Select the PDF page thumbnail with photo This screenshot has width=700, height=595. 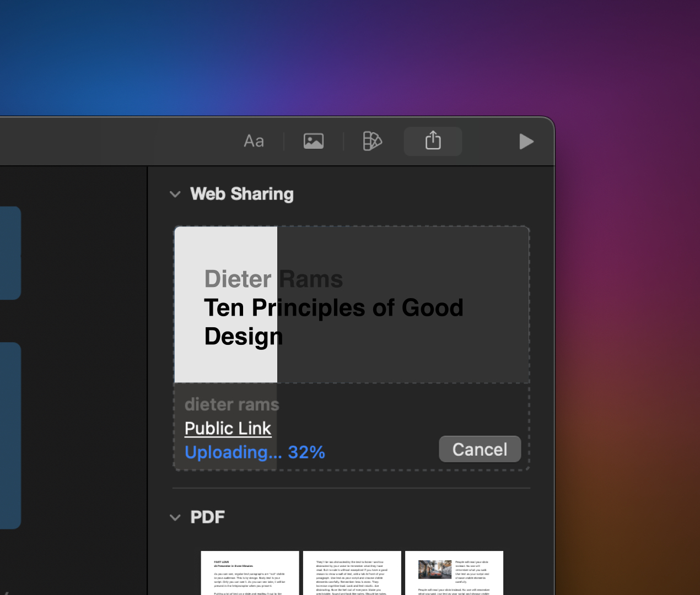[x=454, y=572]
